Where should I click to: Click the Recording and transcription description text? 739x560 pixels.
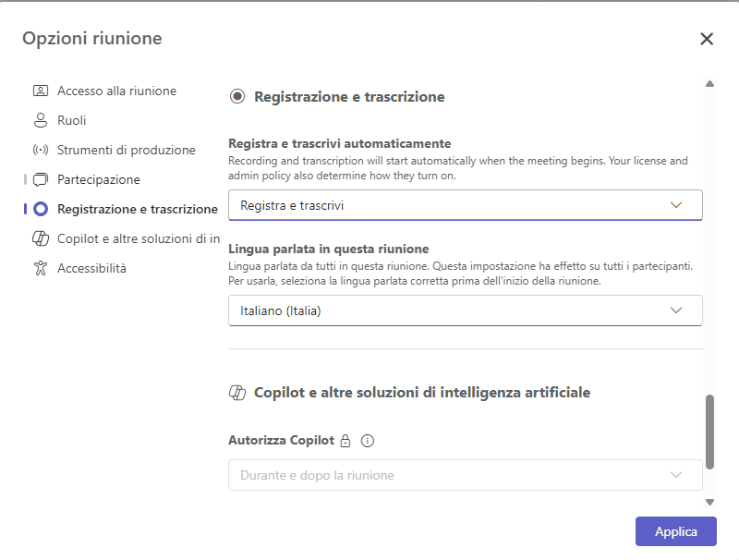[458, 168]
